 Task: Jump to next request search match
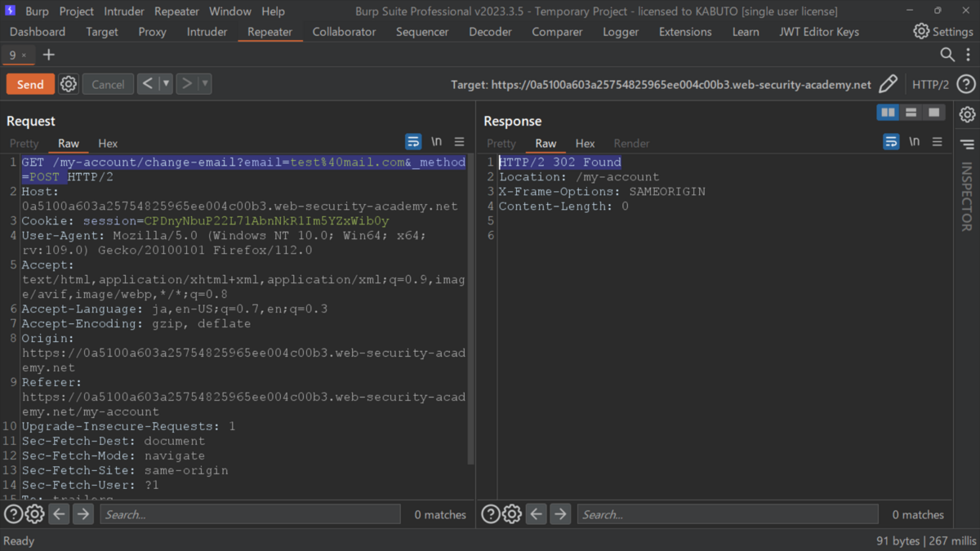tap(82, 514)
